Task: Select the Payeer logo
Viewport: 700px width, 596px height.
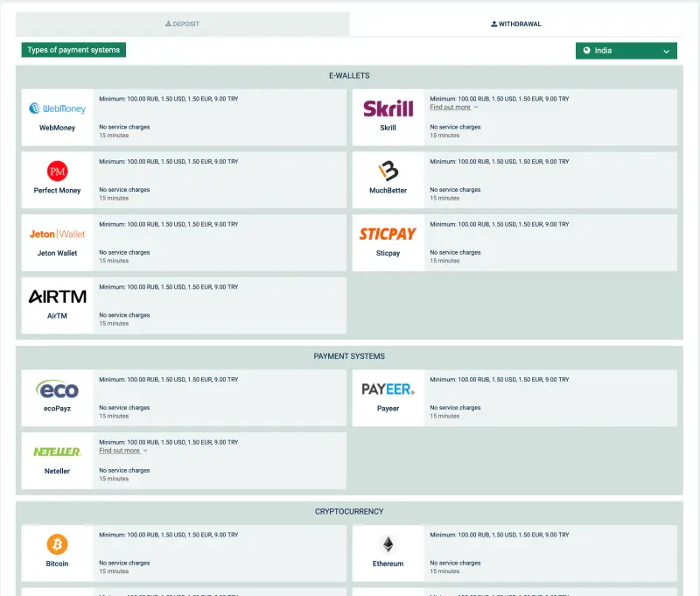Action: pyautogui.click(x=388, y=389)
